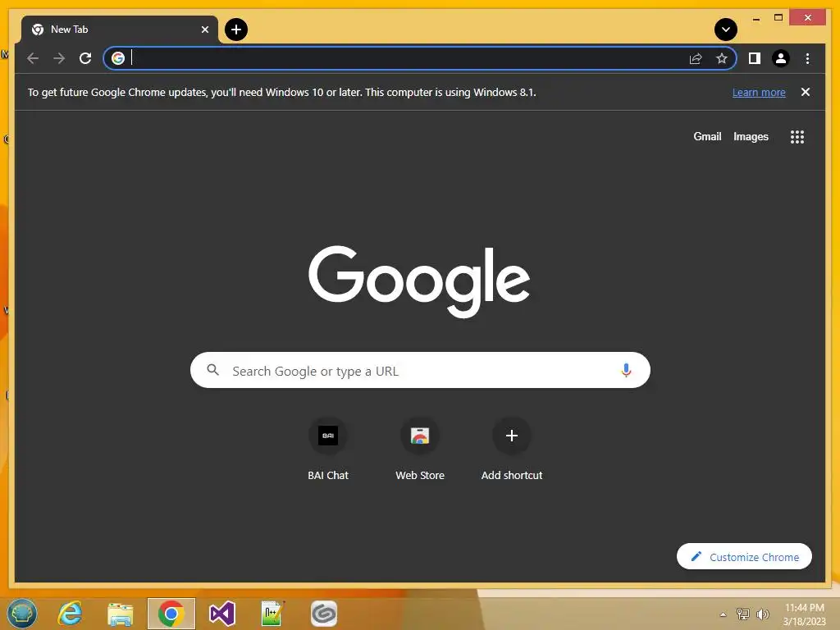Click the taskbar clock showing 11:44 PM
Screen dimensions: 840x630
(804, 614)
